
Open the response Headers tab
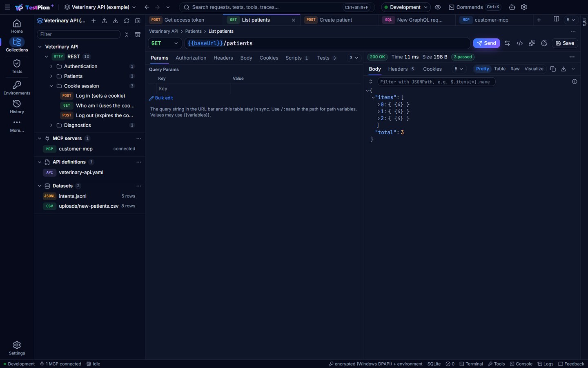coord(401,69)
